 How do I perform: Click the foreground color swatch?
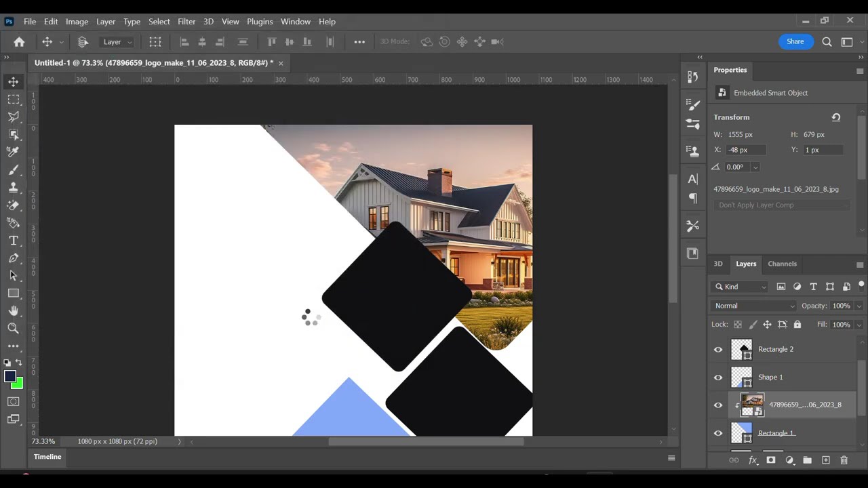[9, 377]
